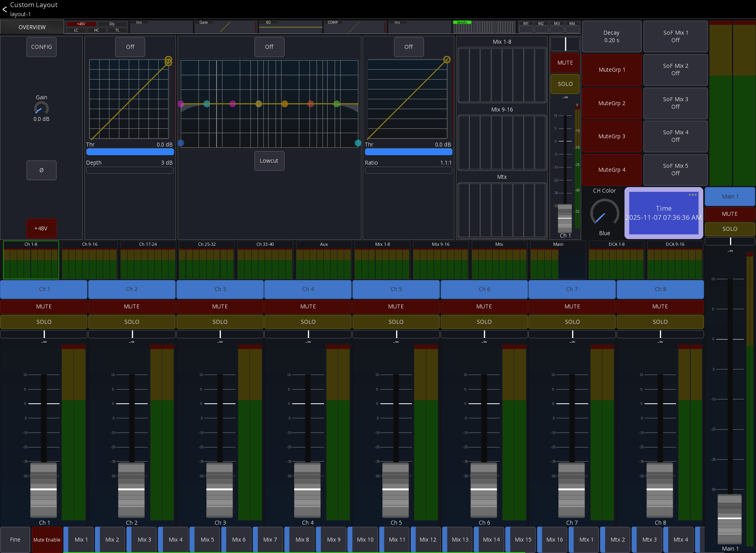Screen dimensions: 756x553
Task: Toggle the compressor Off switch
Action: click(x=409, y=47)
